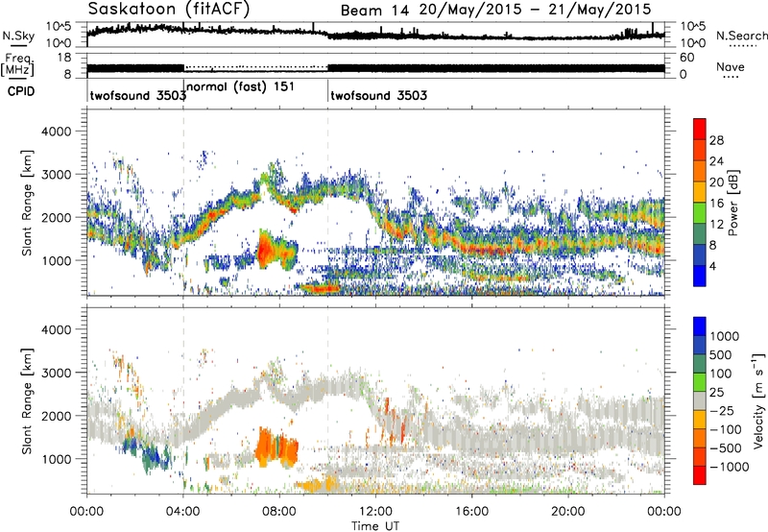Select the 'Freq. [MHz]' axis label

point(17,65)
